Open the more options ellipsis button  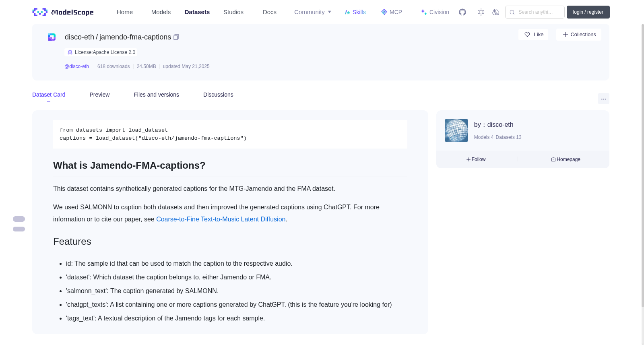(604, 99)
